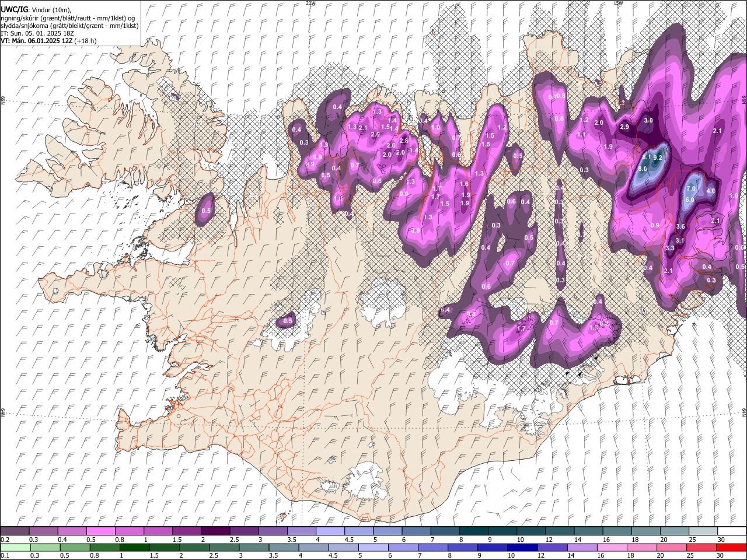Select the light lavender snow swatch starting at 4
The height and width of the screenshot is (560, 747).
click(330, 531)
